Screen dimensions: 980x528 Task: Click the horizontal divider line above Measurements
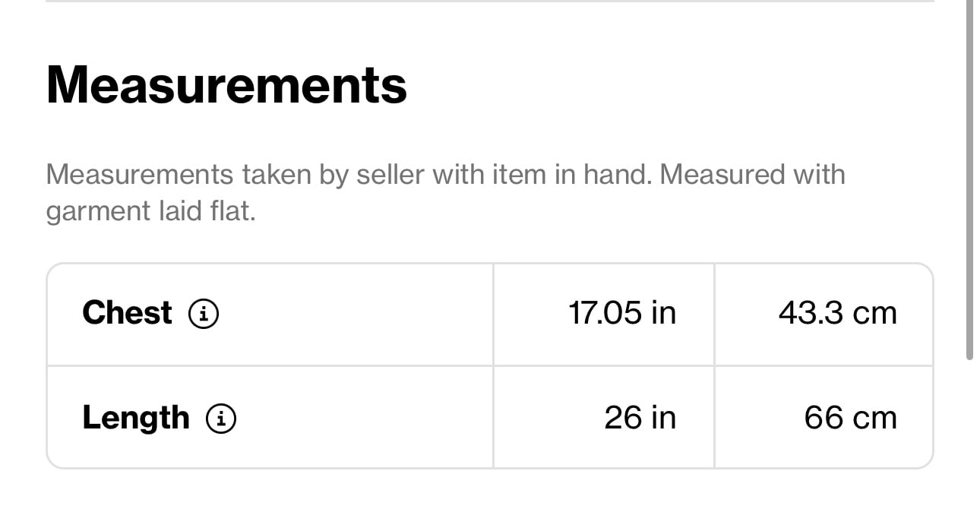(489, 2)
